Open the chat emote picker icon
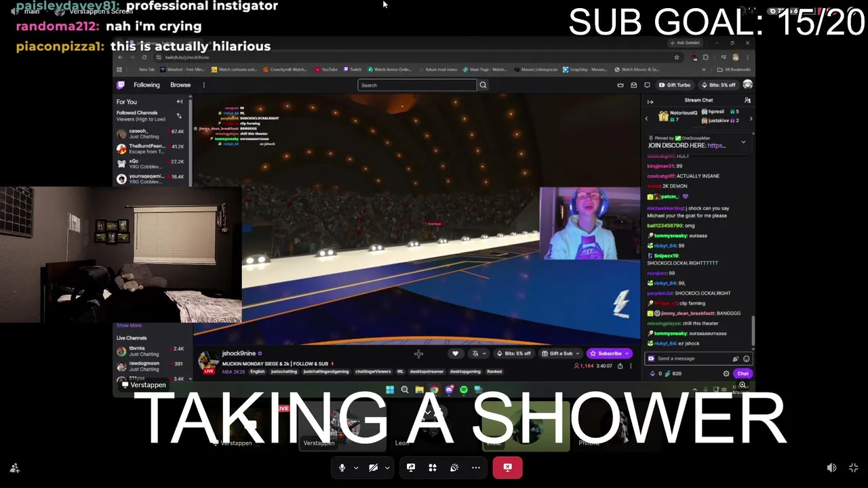 coord(747,359)
